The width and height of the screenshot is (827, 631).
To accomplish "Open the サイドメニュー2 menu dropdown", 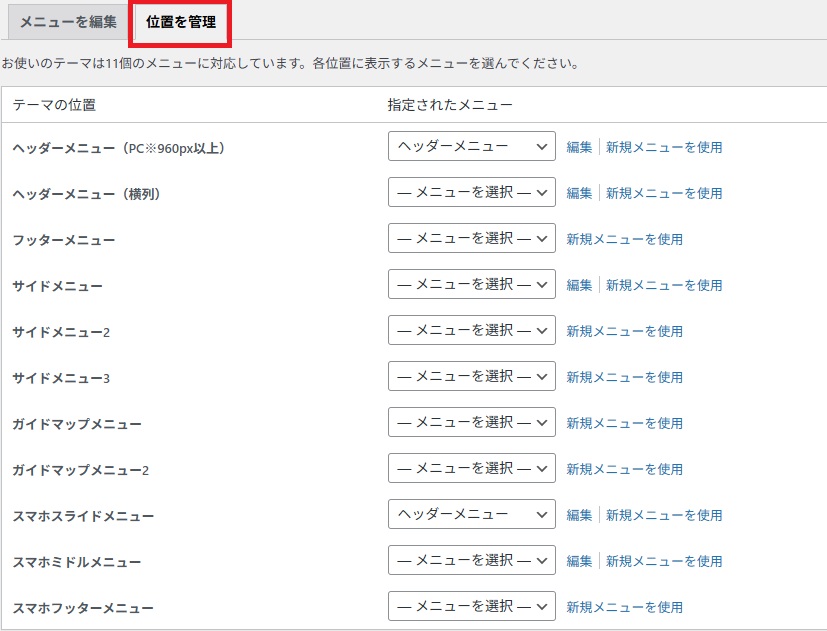I will (472, 330).
